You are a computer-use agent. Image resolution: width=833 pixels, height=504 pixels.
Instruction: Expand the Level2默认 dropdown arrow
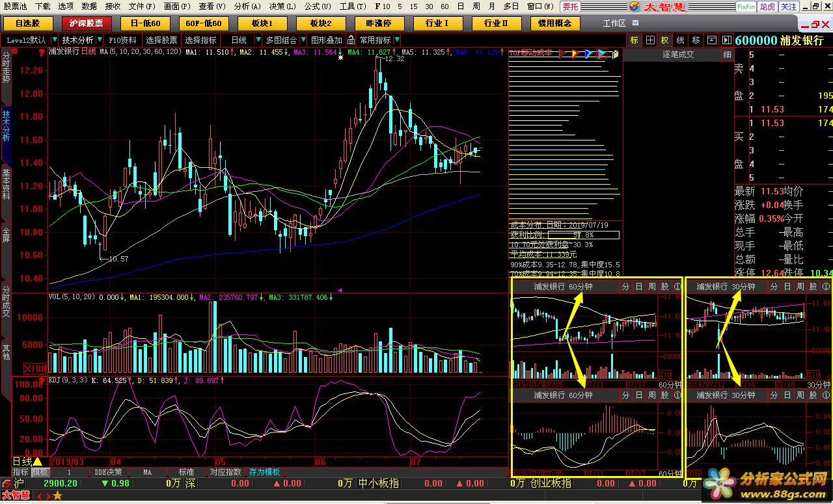pos(53,40)
